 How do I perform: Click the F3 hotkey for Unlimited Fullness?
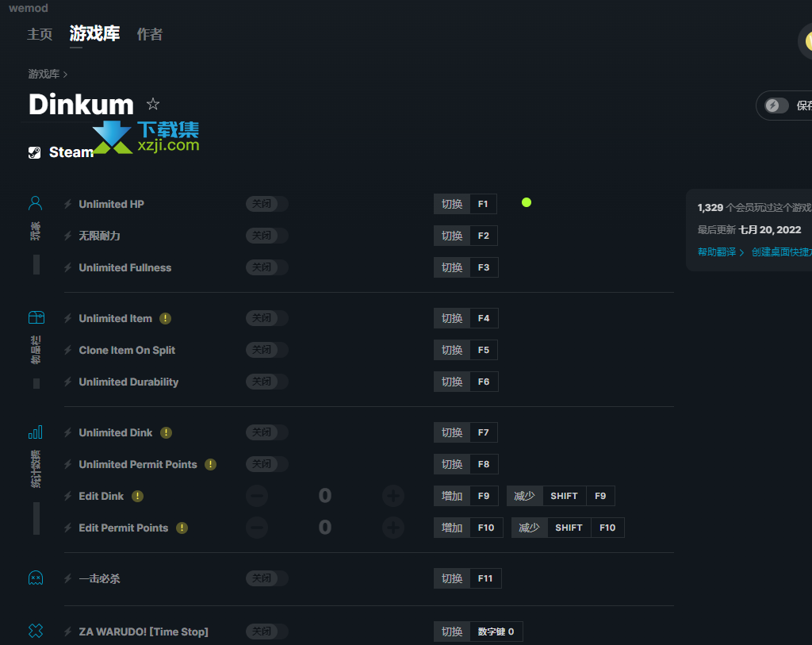465,267
